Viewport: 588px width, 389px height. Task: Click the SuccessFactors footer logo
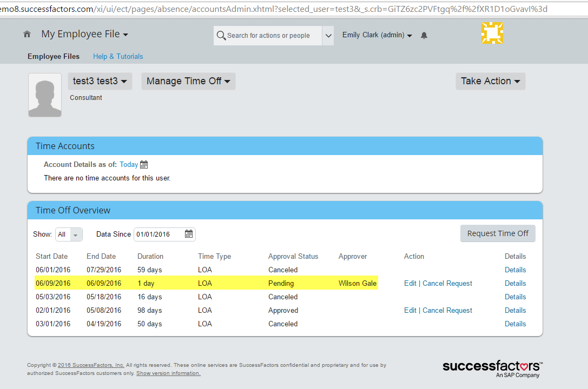click(492, 368)
